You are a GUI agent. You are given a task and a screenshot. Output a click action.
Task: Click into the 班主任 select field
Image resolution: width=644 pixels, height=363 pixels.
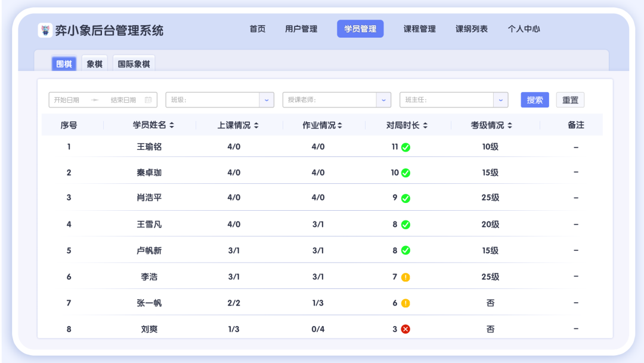click(454, 100)
